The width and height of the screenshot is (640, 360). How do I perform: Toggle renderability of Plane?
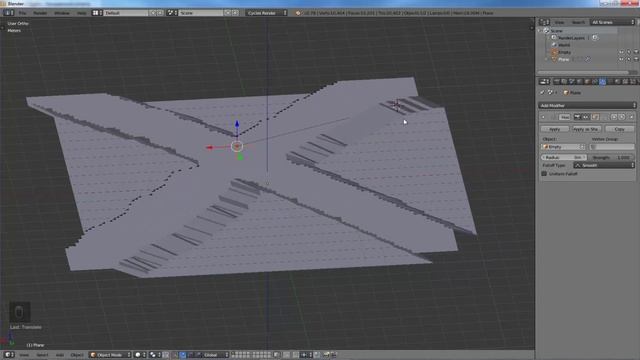(636, 60)
